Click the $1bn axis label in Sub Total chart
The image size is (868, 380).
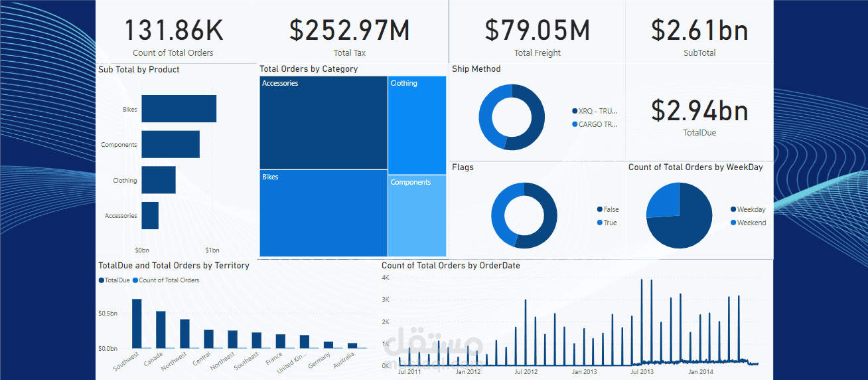[212, 250]
